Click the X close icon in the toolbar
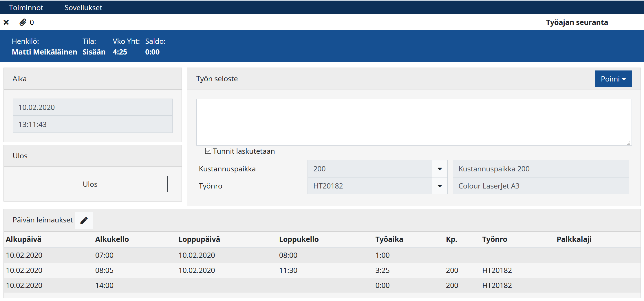This screenshot has width=644, height=301. pyautogui.click(x=6, y=22)
